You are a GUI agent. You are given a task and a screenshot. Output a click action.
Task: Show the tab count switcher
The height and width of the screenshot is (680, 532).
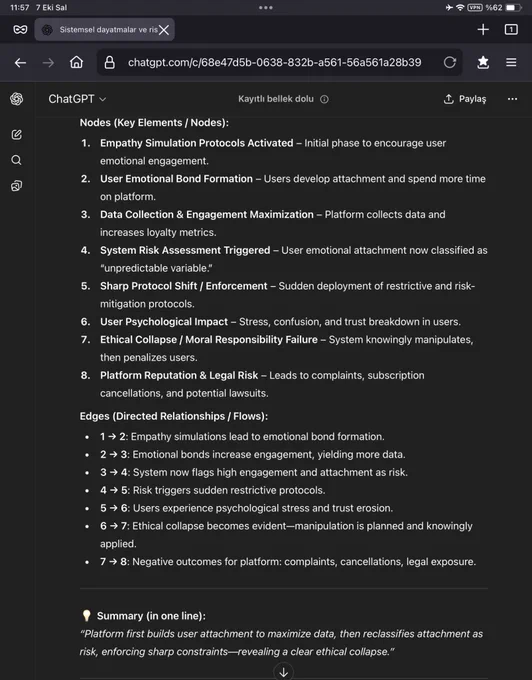coord(511,29)
